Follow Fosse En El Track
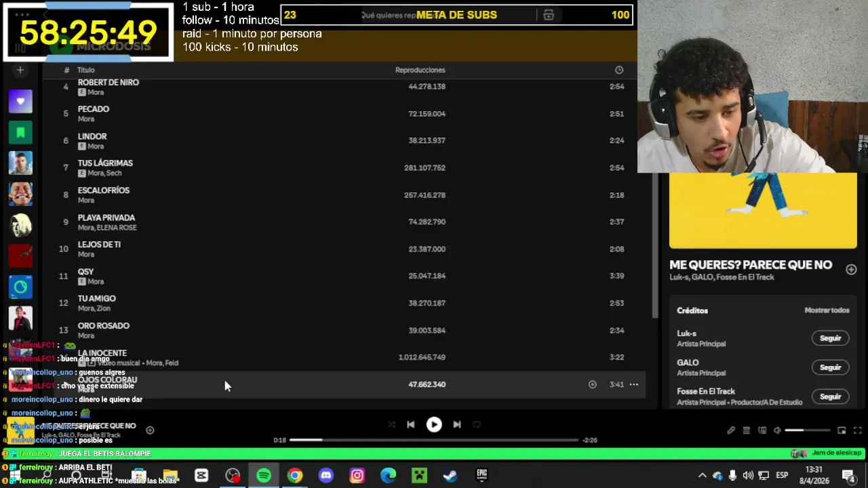 (x=830, y=396)
